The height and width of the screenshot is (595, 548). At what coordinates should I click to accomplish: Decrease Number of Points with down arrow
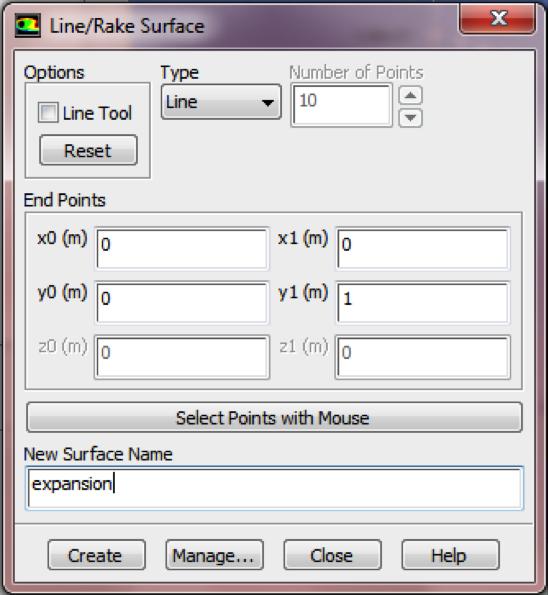[x=410, y=117]
